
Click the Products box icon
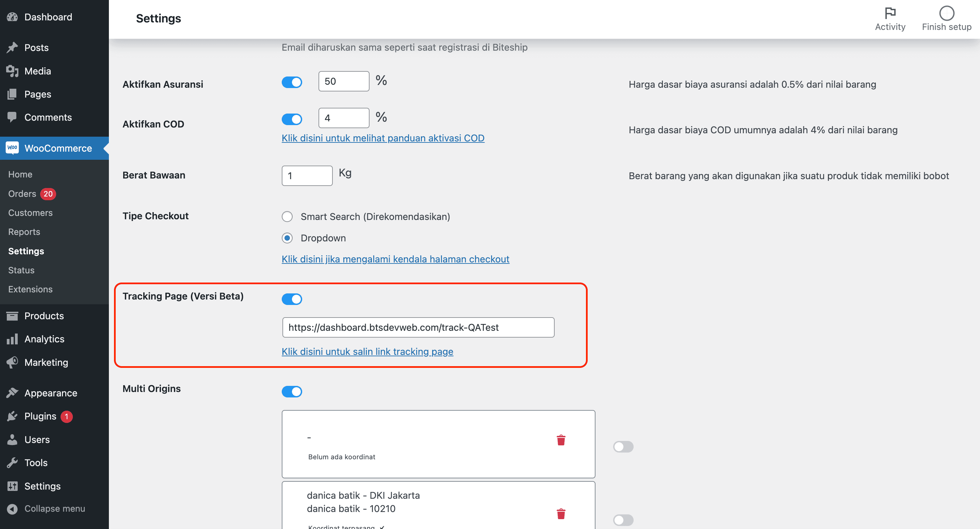pyautogui.click(x=12, y=316)
